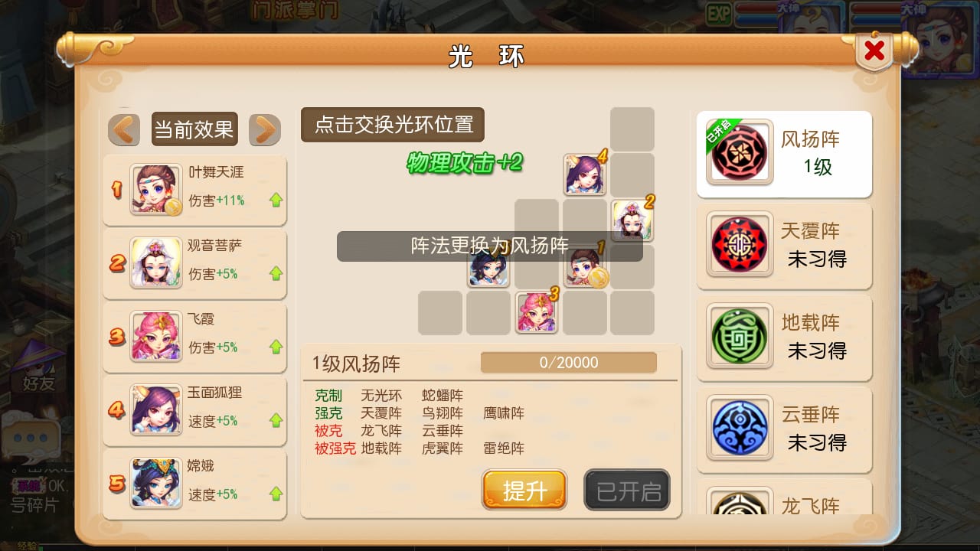Click the 提升 upgrade button
Image resolution: width=980 pixels, height=551 pixels.
coord(524,490)
